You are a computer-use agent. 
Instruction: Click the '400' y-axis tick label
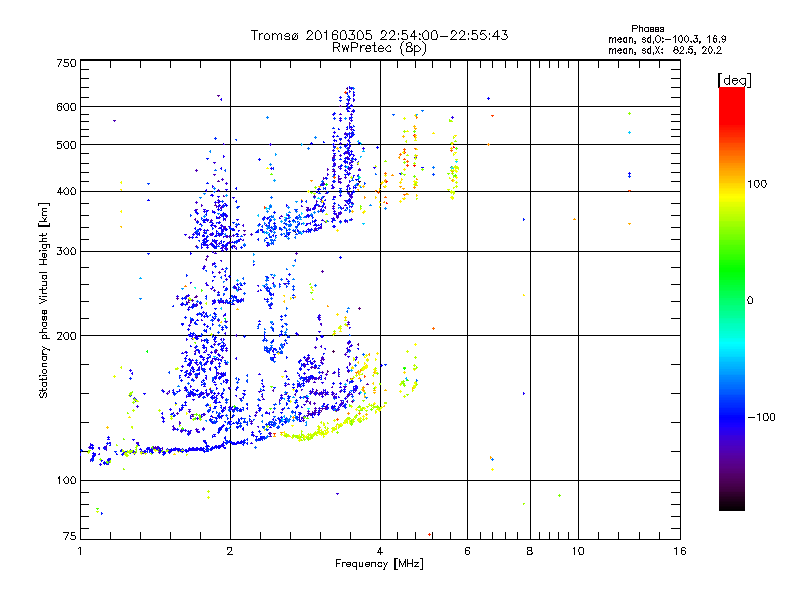[x=66, y=191]
